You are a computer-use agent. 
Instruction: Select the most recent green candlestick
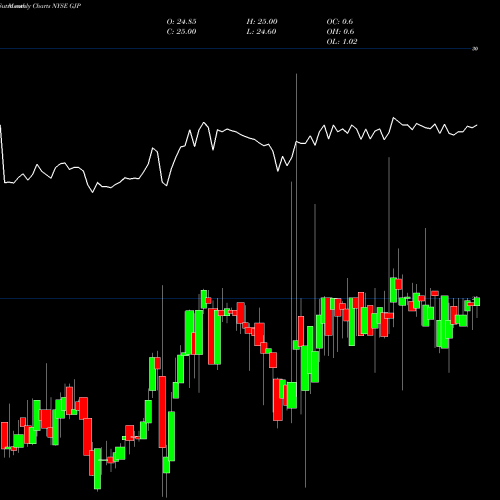(x=477, y=301)
